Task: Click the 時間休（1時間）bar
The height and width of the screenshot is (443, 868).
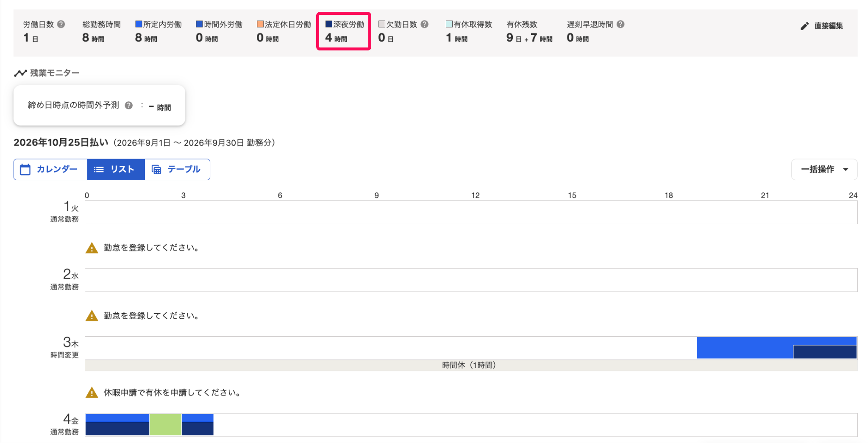Action: [471, 365]
